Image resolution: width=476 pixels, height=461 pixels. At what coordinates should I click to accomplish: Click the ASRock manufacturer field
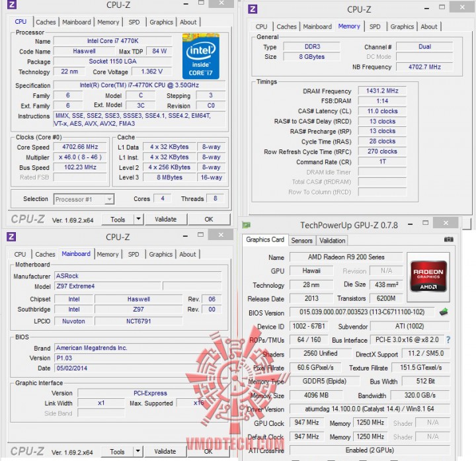click(x=138, y=276)
